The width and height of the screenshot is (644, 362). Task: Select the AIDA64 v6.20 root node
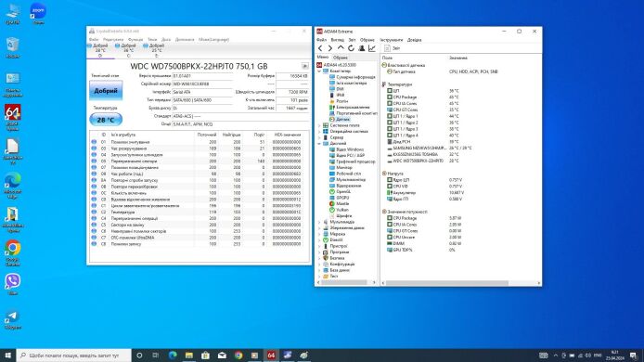tap(336, 65)
